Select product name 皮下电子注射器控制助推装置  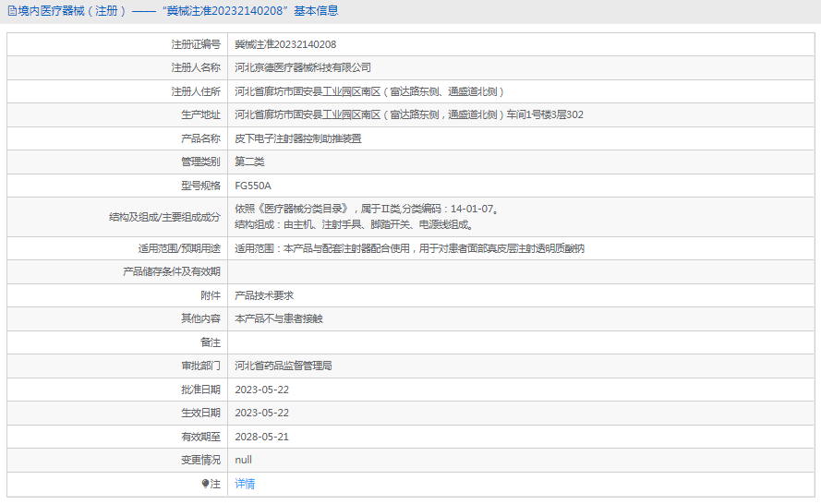tap(298, 138)
